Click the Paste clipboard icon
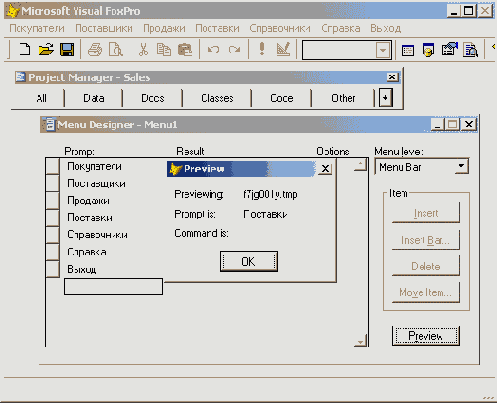The height and width of the screenshot is (403, 497). point(185,50)
